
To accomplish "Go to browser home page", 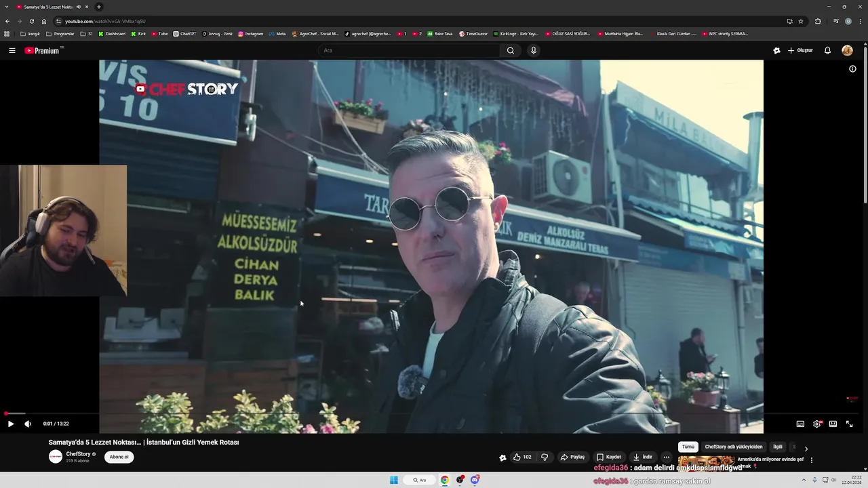I will pos(44,21).
